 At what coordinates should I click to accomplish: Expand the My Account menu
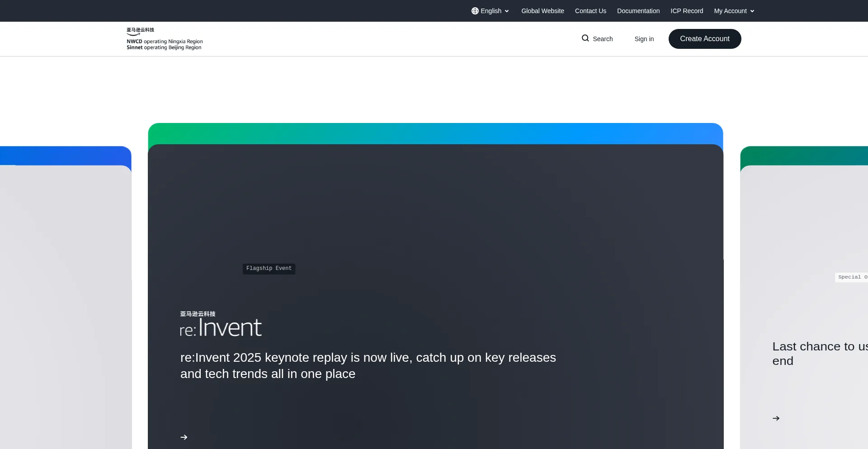tap(734, 11)
